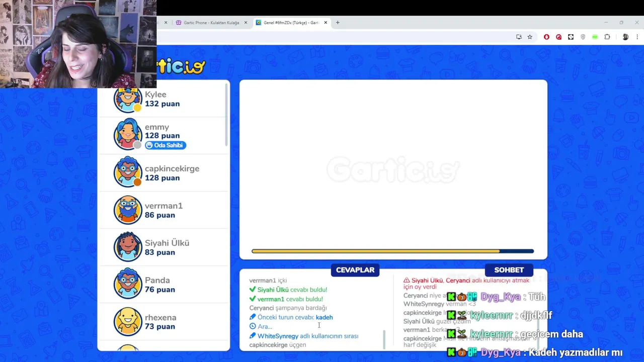Click kyleernrr's 'geçicem daha' overlay message
The image size is (644, 362).
click(x=515, y=334)
